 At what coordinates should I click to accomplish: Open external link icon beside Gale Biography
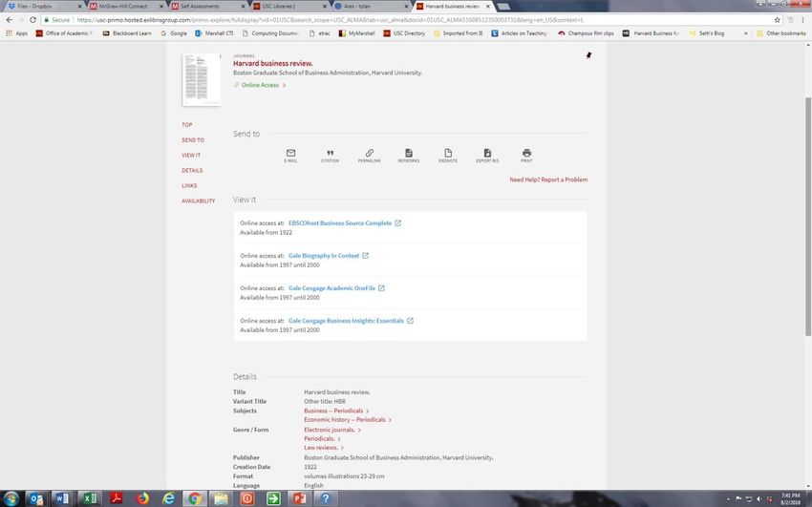pos(365,256)
